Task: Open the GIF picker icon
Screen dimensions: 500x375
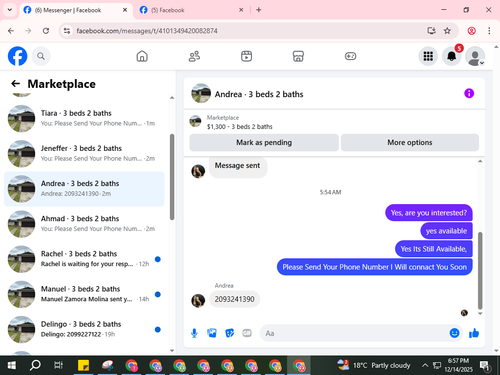Action: pos(247,333)
